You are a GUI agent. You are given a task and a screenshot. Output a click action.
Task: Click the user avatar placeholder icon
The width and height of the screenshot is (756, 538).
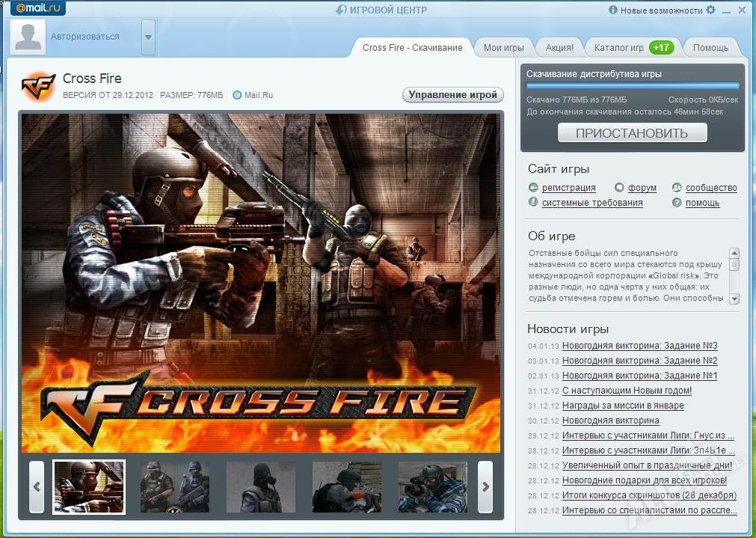click(x=28, y=37)
